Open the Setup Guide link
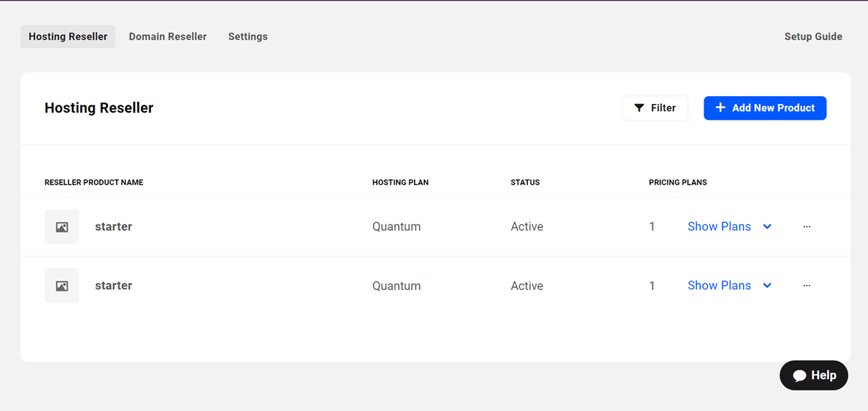The image size is (868, 411). click(x=813, y=36)
